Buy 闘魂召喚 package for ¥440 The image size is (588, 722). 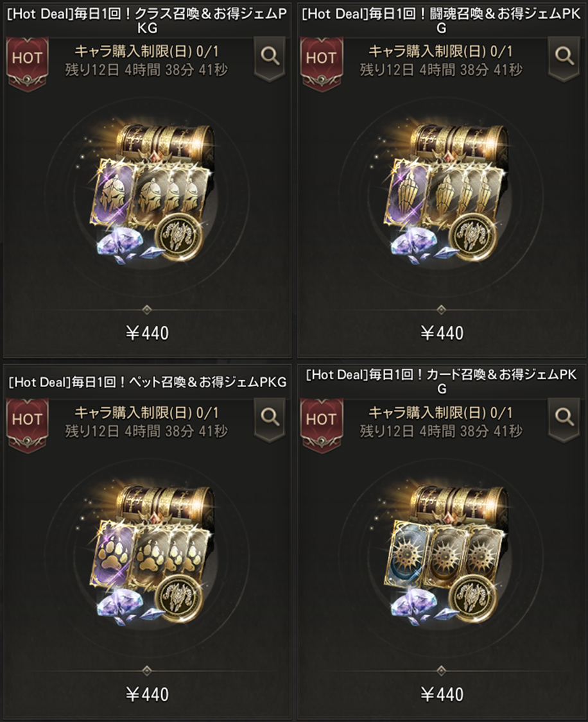442,332
